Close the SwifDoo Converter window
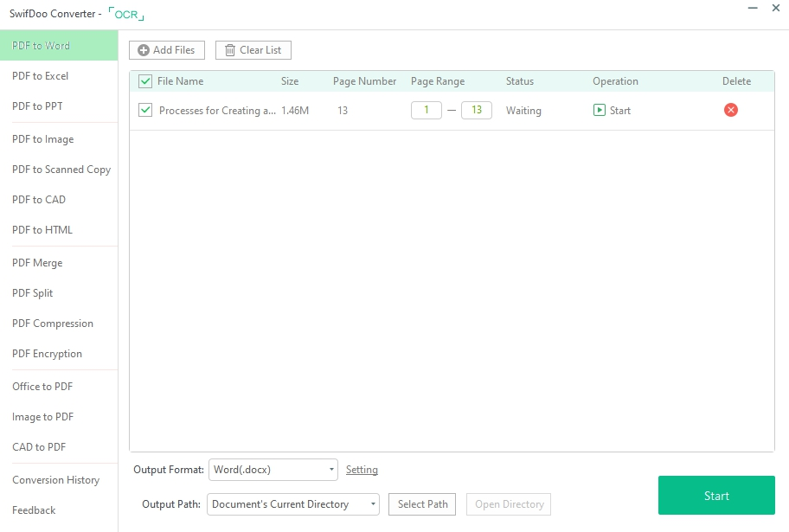Screen dimensions: 789x532 [776, 8]
